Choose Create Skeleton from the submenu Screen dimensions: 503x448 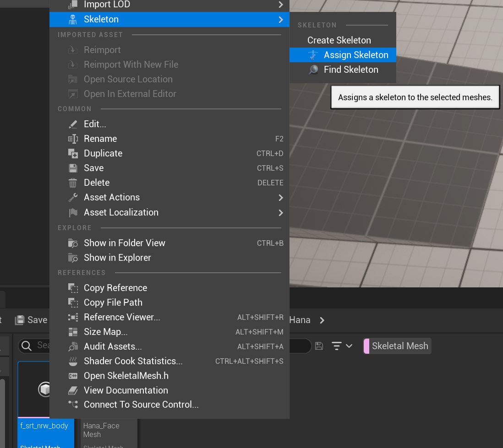pos(339,40)
